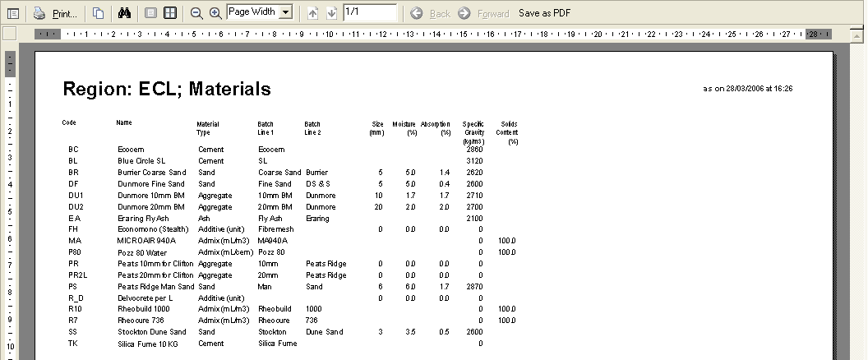This screenshot has width=868, height=360.
Task: Click the horizontal ruler left margin marker
Action: 48,34
